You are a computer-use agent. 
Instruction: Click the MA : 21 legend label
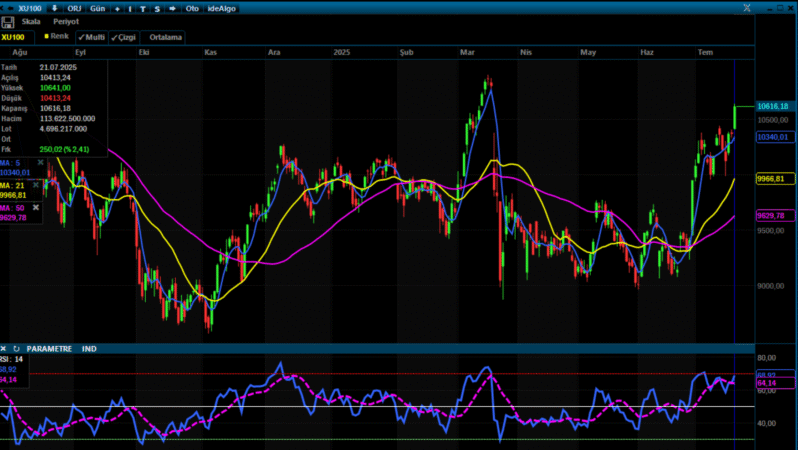tap(12, 185)
